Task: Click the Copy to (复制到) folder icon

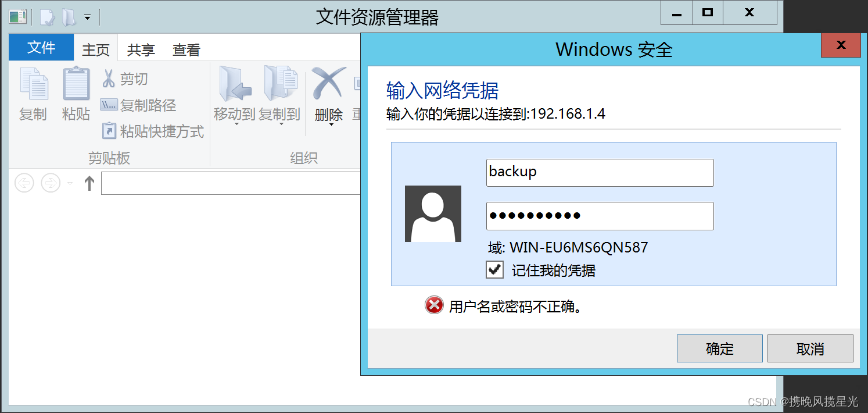Action: coord(280,84)
